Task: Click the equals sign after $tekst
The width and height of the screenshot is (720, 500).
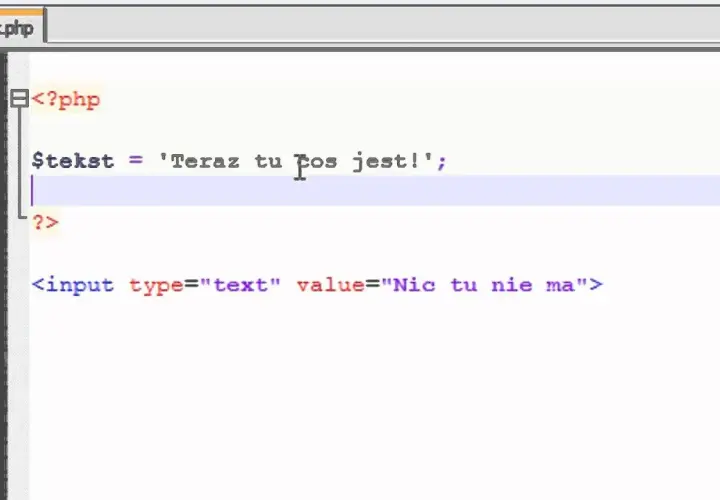Action: tap(136, 161)
